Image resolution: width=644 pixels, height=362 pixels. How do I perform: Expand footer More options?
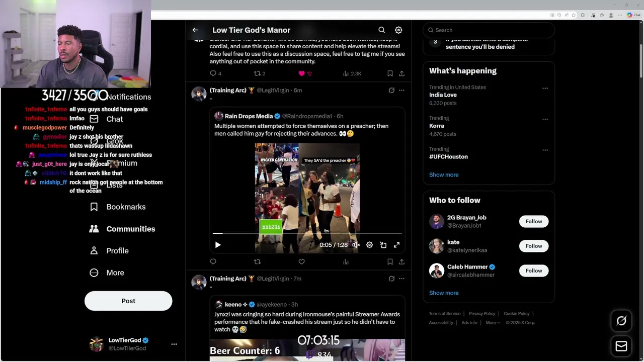pos(493,323)
